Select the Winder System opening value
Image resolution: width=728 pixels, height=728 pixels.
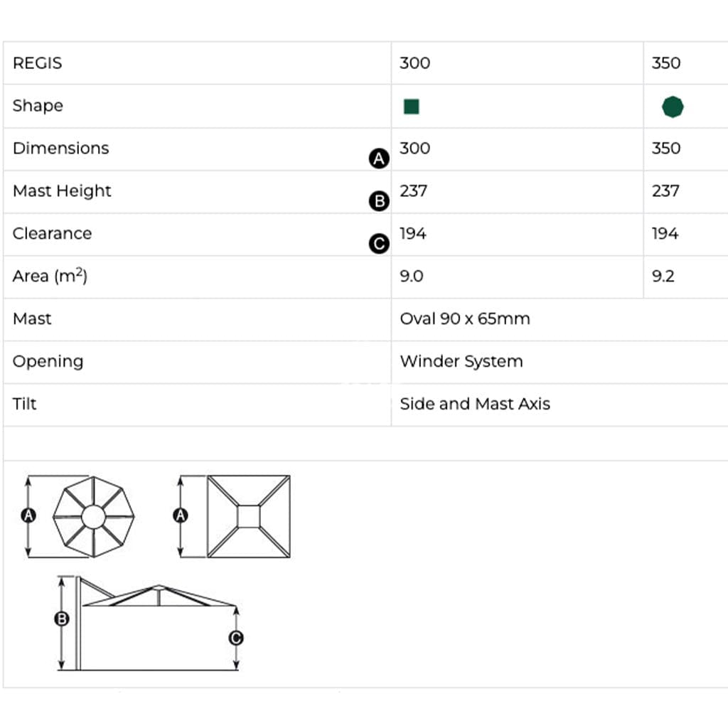pyautogui.click(x=461, y=362)
